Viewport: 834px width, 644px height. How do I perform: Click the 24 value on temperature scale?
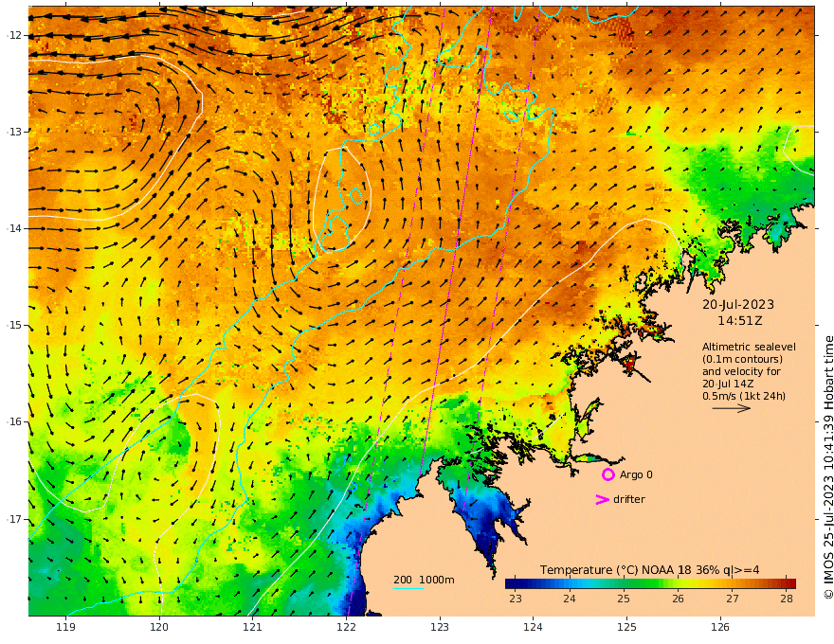point(570,599)
